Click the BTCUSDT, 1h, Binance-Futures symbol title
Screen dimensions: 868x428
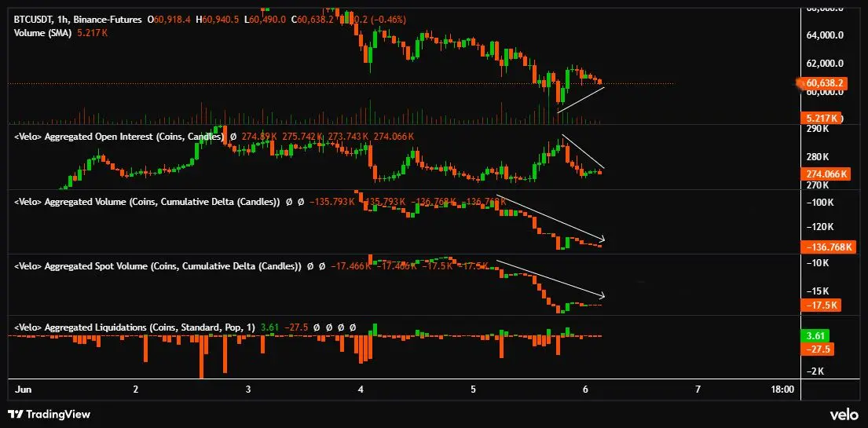(x=78, y=20)
